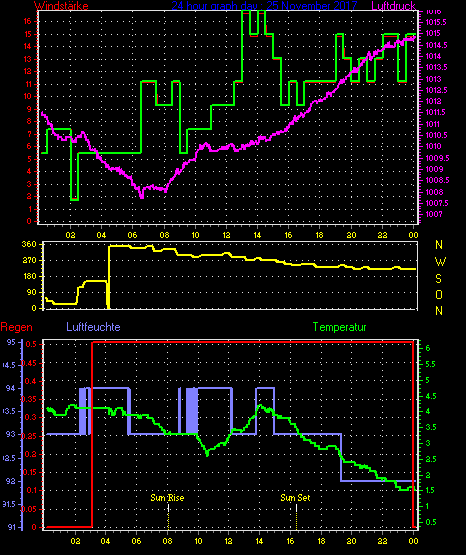Select the 2.5 value on temperature axis
466x555 pixels.
(430, 459)
